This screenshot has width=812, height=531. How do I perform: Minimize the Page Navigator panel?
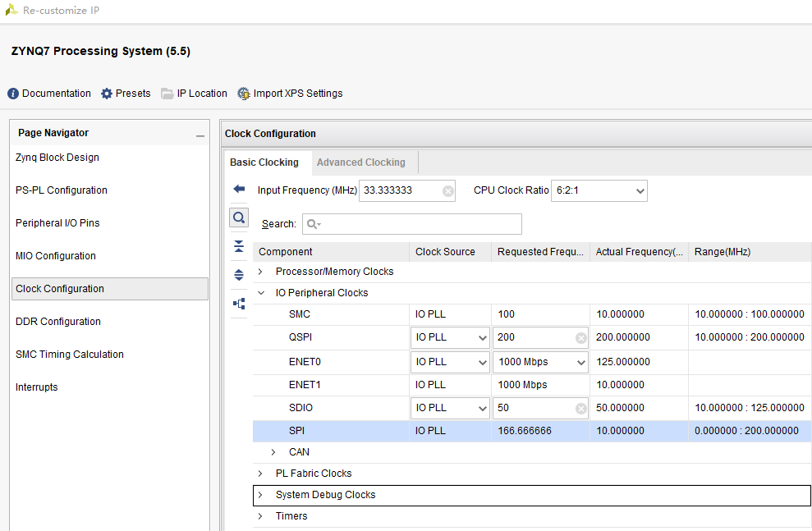tap(200, 135)
